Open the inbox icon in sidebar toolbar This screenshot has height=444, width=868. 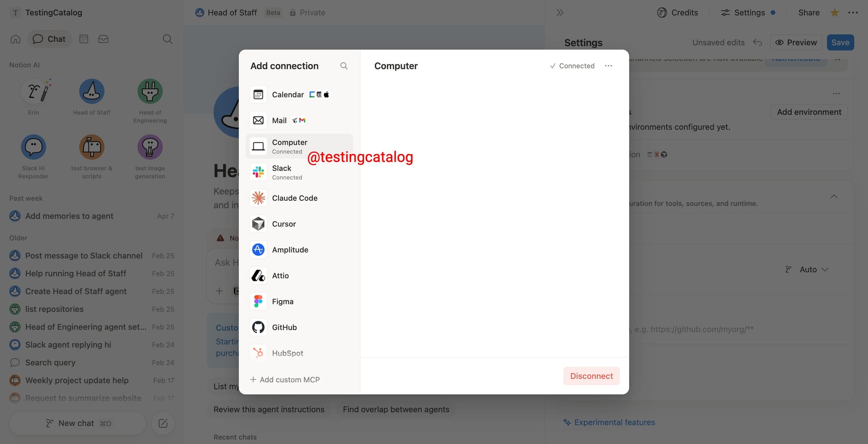click(x=103, y=39)
